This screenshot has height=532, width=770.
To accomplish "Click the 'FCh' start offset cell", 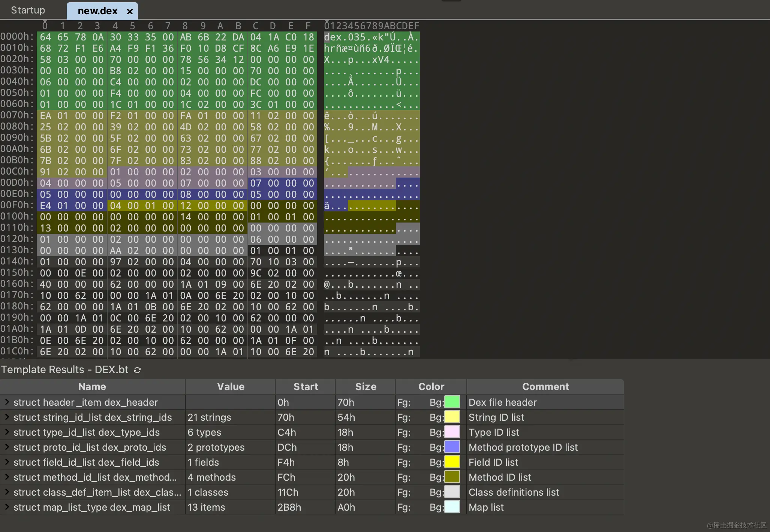I will pyautogui.click(x=306, y=477).
